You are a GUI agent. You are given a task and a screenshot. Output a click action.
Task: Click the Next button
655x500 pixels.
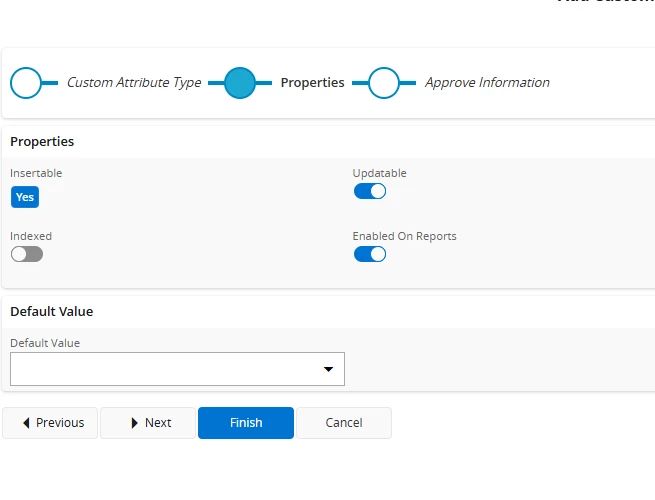tap(148, 423)
